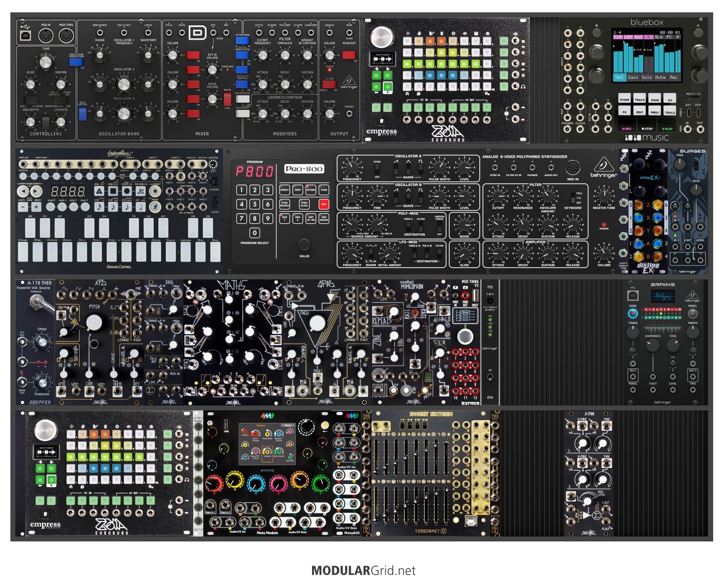Click the PRESET button on Pro-800

pyautogui.click(x=284, y=189)
